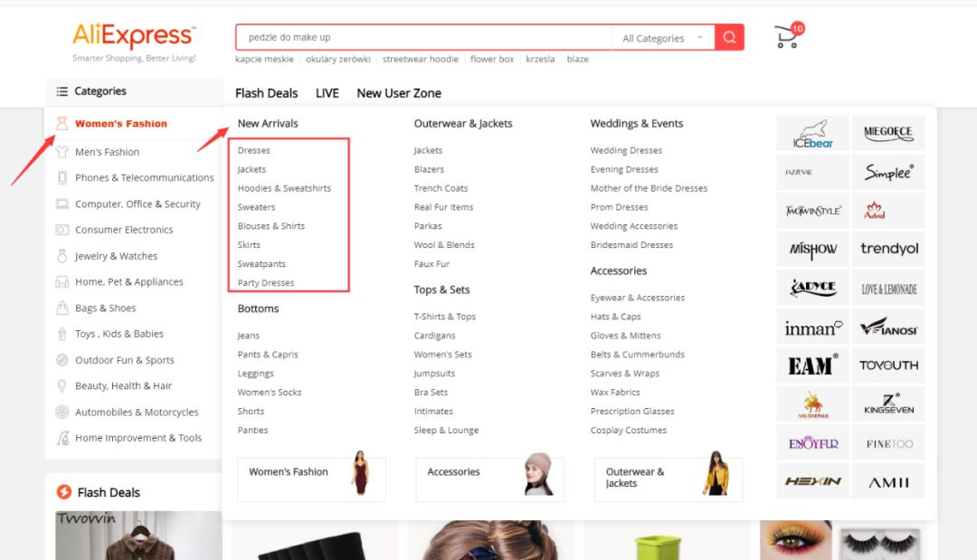
Task: Click the Toys, Kids & Babies bottle icon
Action: (62, 334)
